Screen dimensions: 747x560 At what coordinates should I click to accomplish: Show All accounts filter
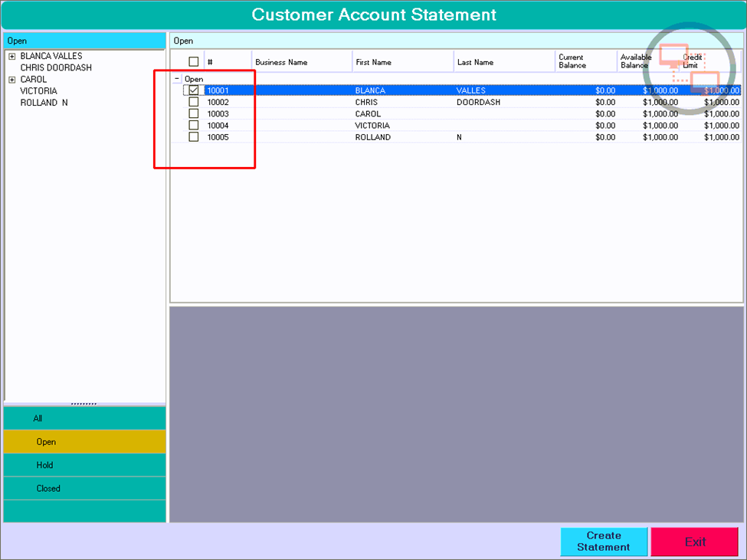(x=85, y=418)
